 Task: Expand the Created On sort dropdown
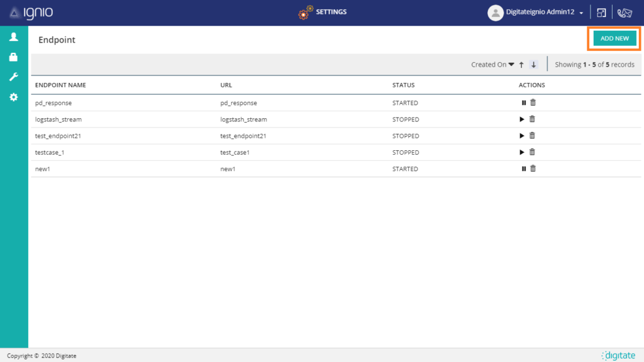492,65
